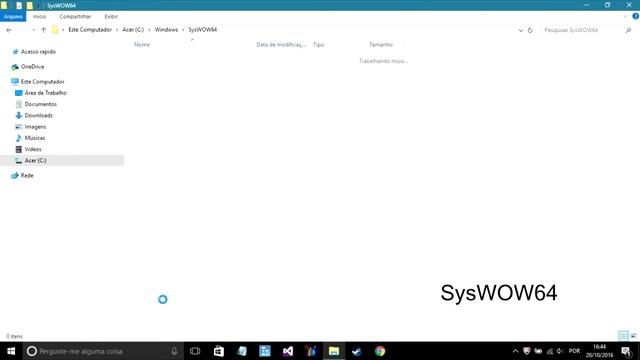Open the Arquivo ribbon tab
The image size is (640, 360).
tap(13, 17)
